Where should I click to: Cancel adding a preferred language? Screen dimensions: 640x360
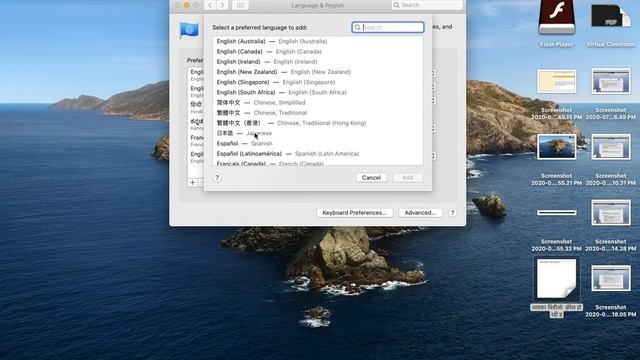(x=371, y=178)
